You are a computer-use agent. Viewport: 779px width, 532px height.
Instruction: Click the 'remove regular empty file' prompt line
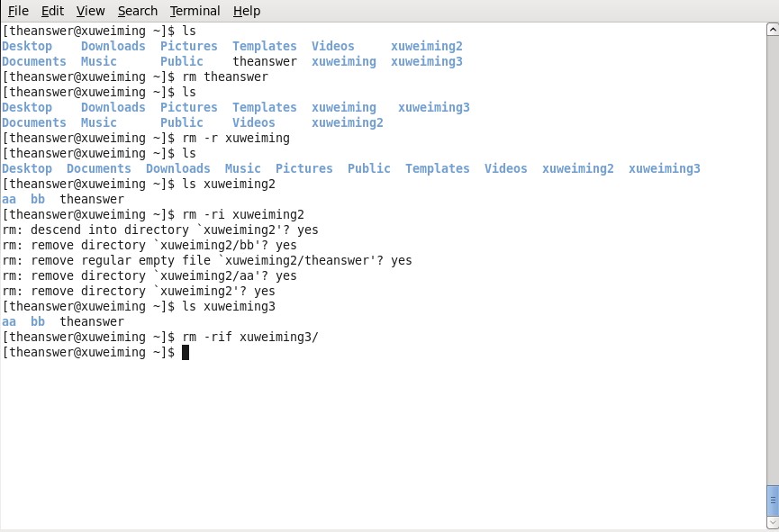[x=207, y=261]
